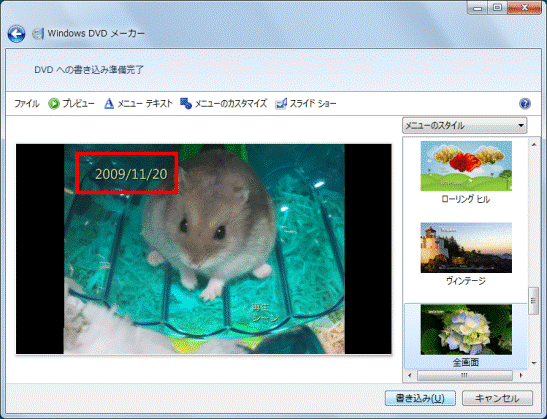Click the customize menu icon

coord(186,103)
